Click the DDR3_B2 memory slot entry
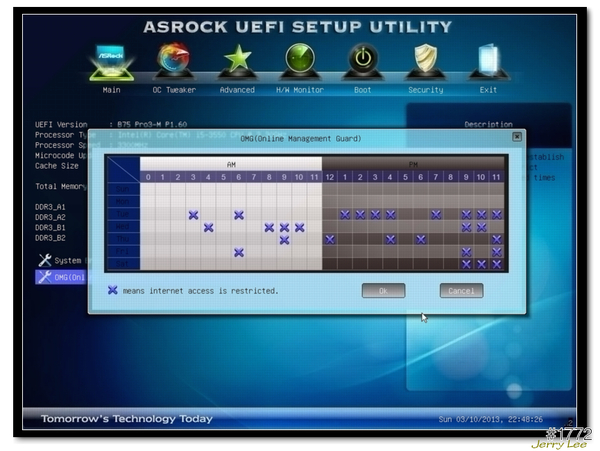Viewport: 600px width, 451px height. (x=50, y=238)
